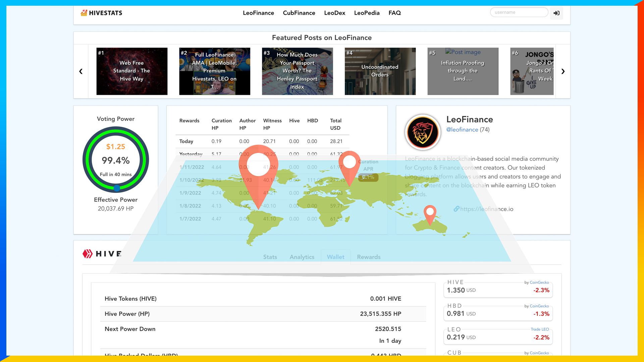
Task: Click the LeoFinance lion avatar
Action: click(423, 132)
